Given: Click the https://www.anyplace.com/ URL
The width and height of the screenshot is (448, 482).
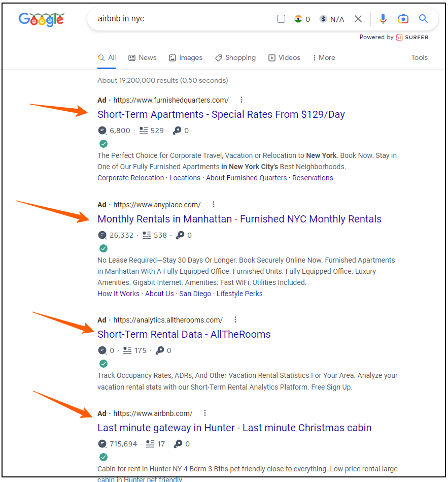Looking at the screenshot, I should click(x=157, y=205).
